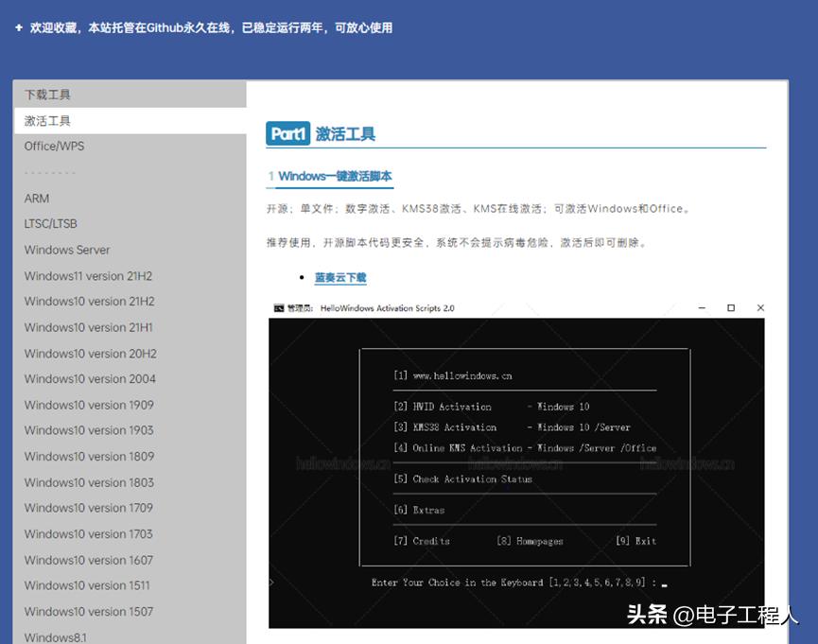The height and width of the screenshot is (644, 818).
Task: Open the Office/WPS section
Action: click(x=55, y=146)
